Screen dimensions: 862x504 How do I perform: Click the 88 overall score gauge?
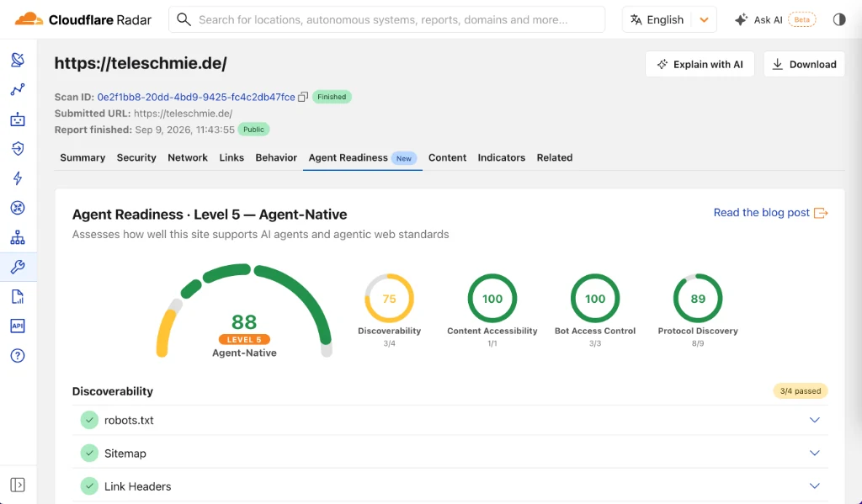(244, 311)
